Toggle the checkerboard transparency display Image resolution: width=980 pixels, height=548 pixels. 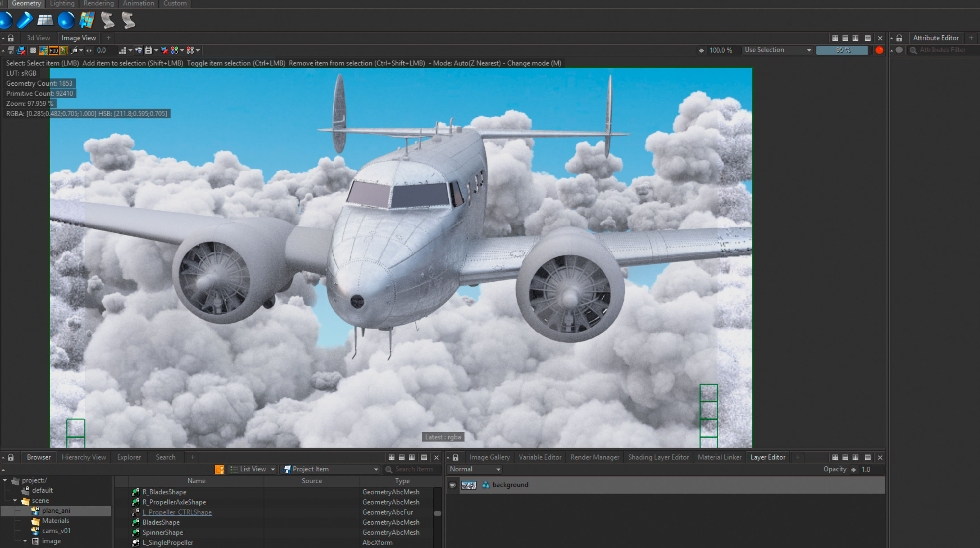33,50
